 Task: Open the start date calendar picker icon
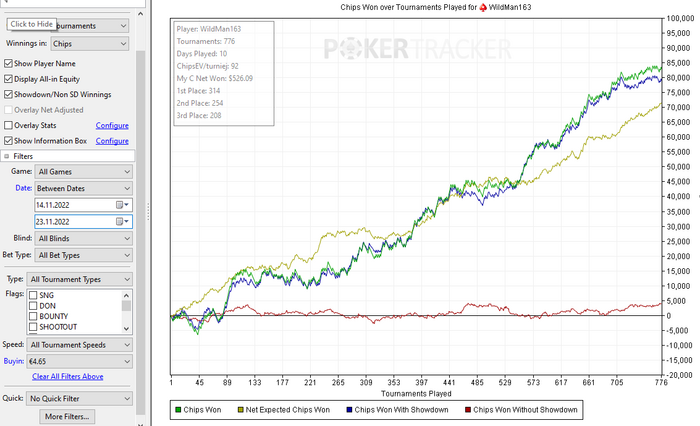(122, 205)
